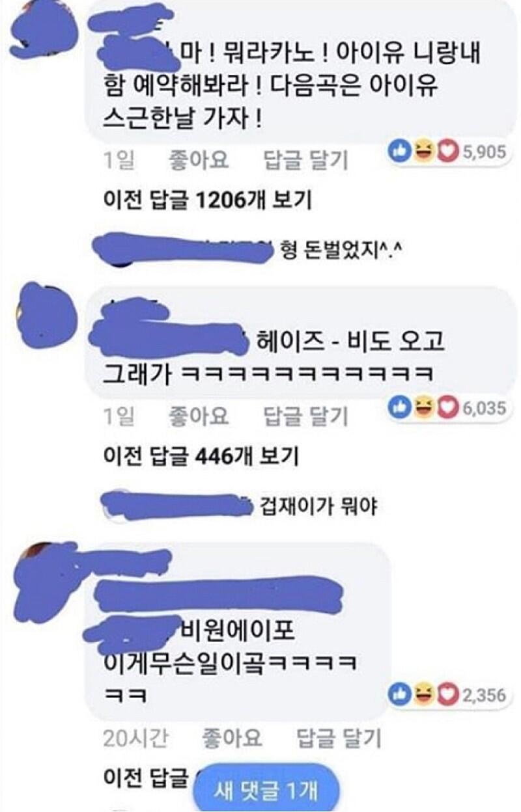
Task: Expand 이전 답글 1206개 보기
Action: click(x=208, y=200)
